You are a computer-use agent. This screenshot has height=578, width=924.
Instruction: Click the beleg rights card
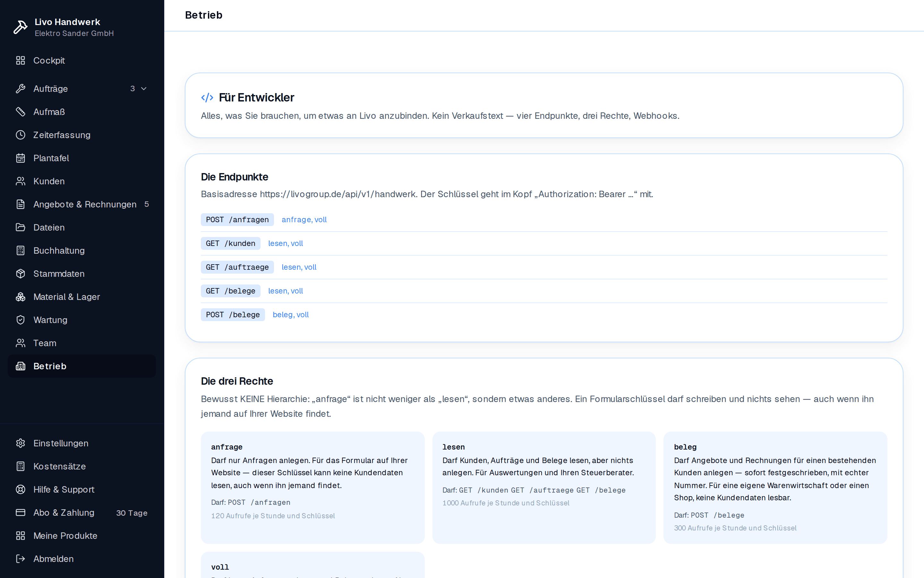[775, 487]
